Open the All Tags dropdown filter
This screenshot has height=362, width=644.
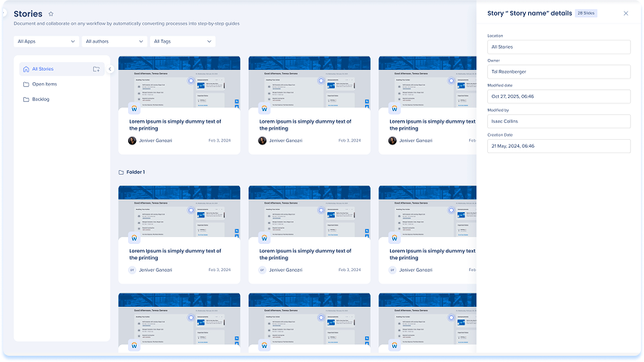182,41
